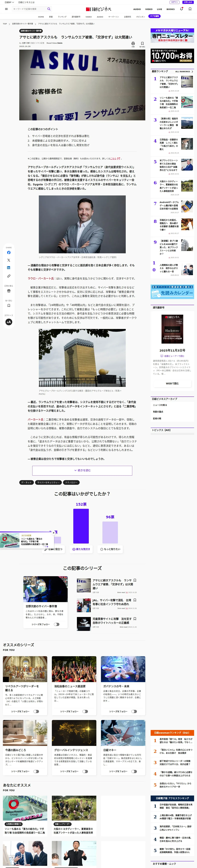Click the ログイン button
Viewport: 197px width, 868px height.
point(174,2)
